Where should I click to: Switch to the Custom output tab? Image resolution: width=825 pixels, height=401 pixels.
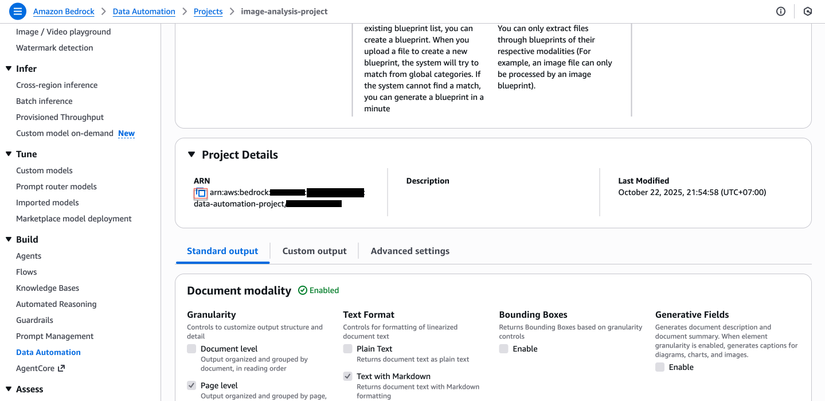(x=314, y=251)
